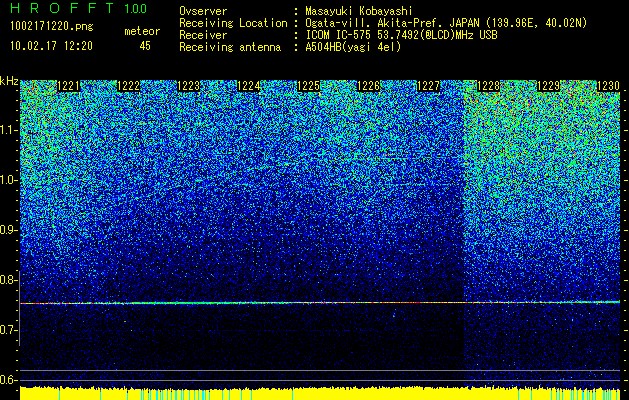Click the Ogata-vill. Akita-Pref. JAPAN location text
This screenshot has width=629, height=400.
446,23
